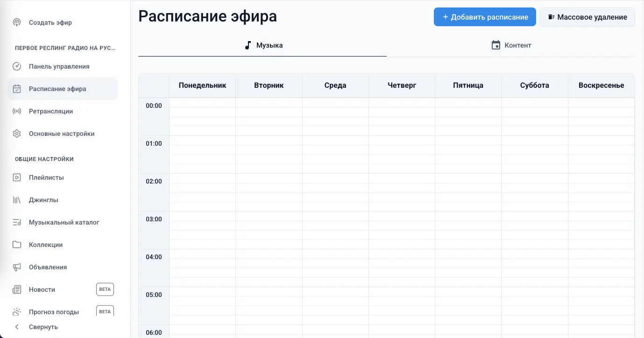Select the Коллекции folder icon

point(17,245)
